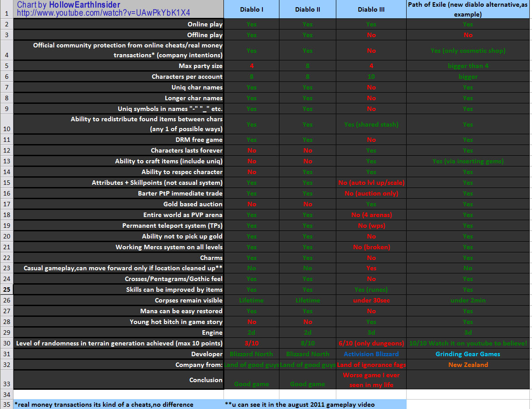Select the "Ability to redistribute found items" cell
Screen dimensions: 532x409
coord(118,124)
